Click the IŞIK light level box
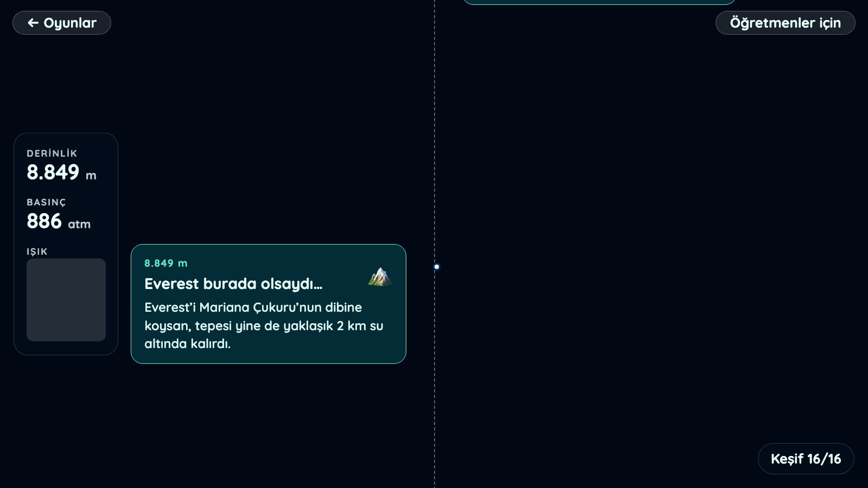Screen dimensions: 868x488 coord(66,300)
